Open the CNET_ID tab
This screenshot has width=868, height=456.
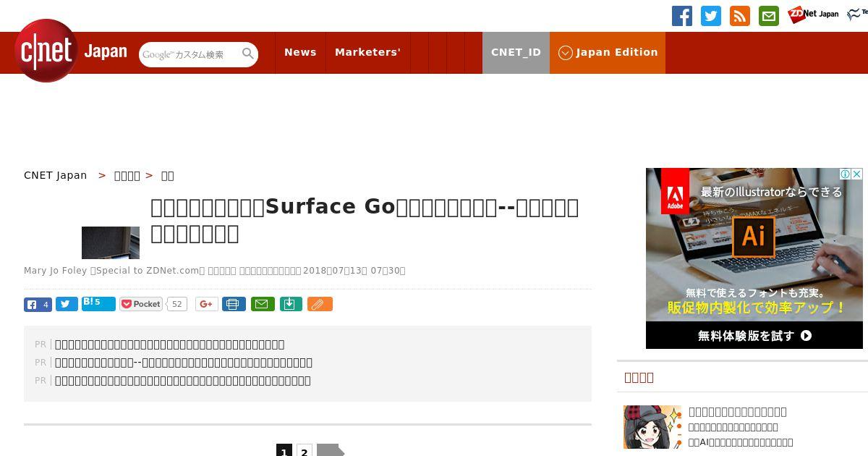click(x=516, y=52)
